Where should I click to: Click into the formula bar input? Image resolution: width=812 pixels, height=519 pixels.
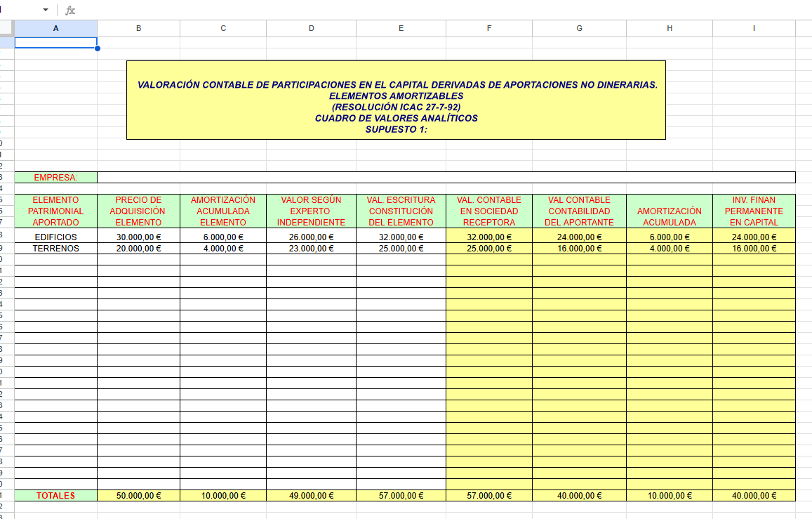421,10
